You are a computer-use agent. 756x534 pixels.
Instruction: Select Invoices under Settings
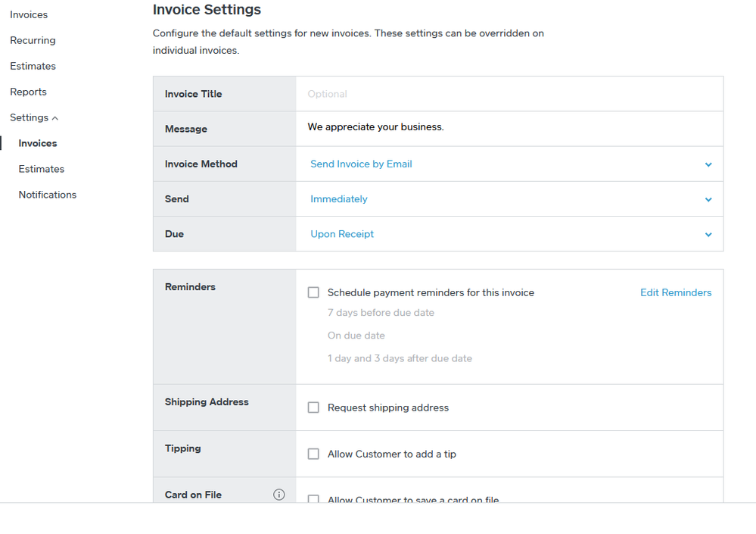(x=38, y=143)
